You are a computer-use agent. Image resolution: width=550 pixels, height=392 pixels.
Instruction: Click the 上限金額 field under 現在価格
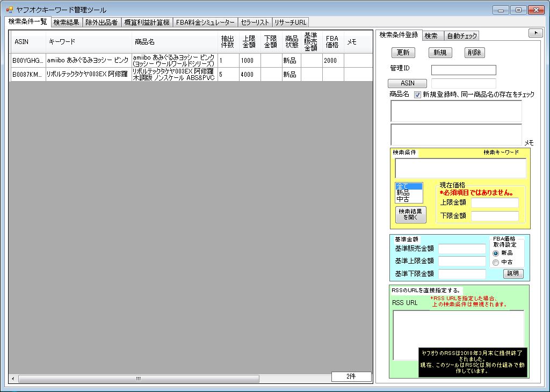(x=495, y=202)
